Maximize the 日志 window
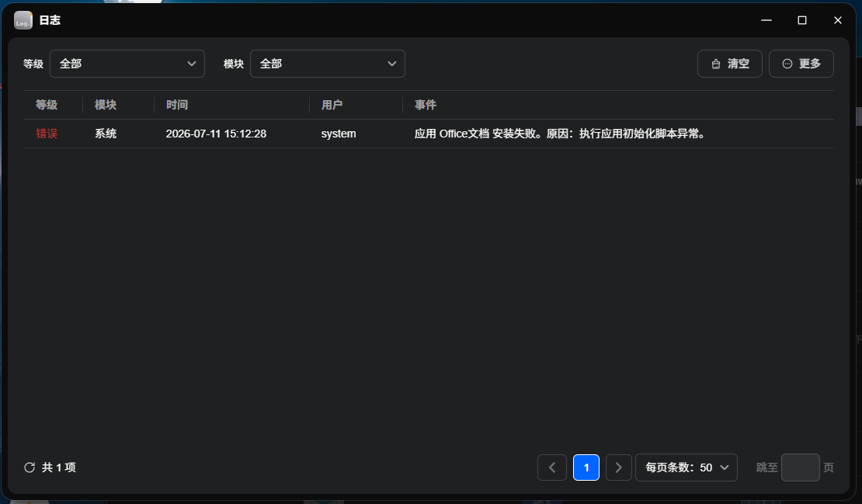This screenshot has height=504, width=862. [x=802, y=20]
